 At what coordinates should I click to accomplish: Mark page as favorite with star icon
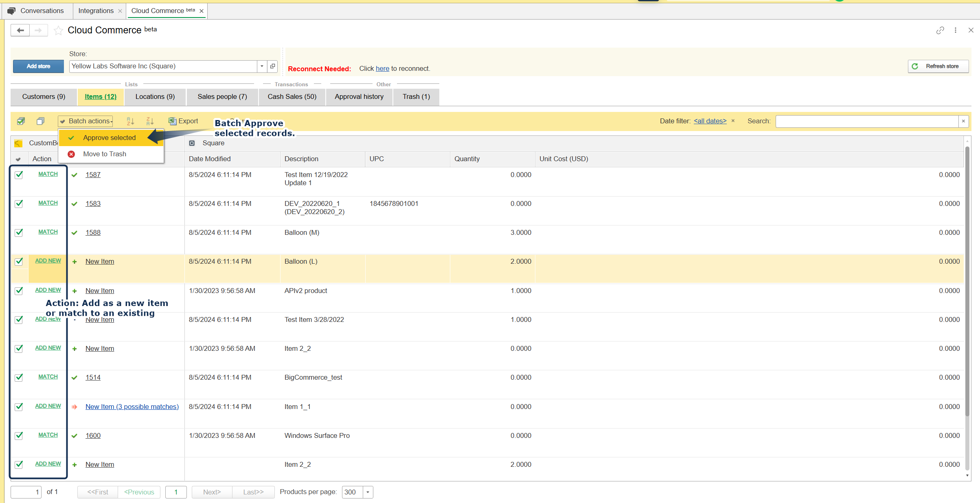(x=58, y=31)
